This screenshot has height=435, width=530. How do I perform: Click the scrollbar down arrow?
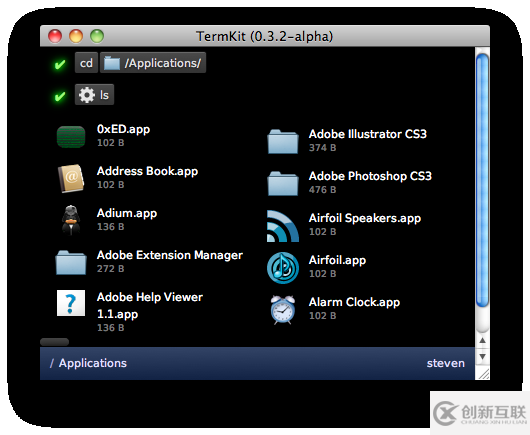(x=482, y=357)
